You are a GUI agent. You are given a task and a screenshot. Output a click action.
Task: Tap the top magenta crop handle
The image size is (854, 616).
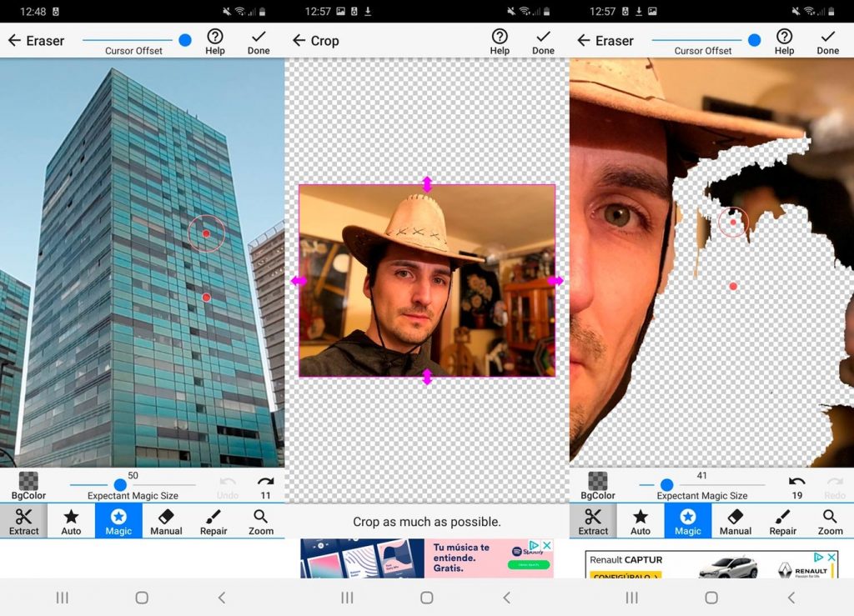point(427,184)
